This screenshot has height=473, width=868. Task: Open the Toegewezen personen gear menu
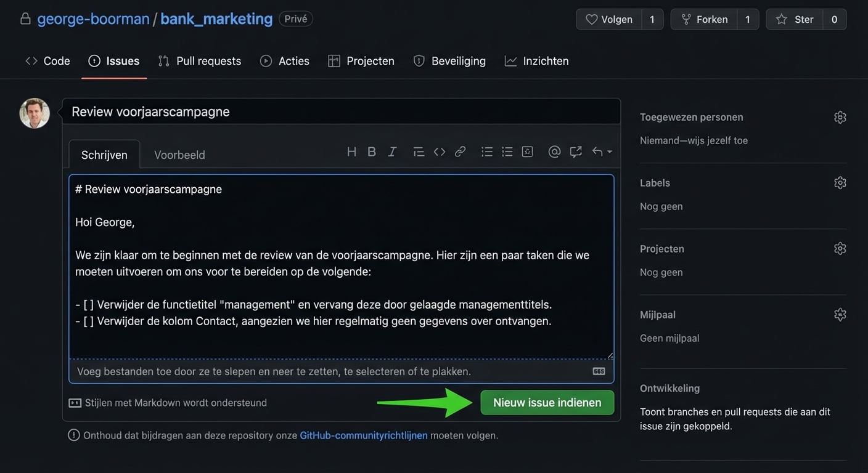840,117
